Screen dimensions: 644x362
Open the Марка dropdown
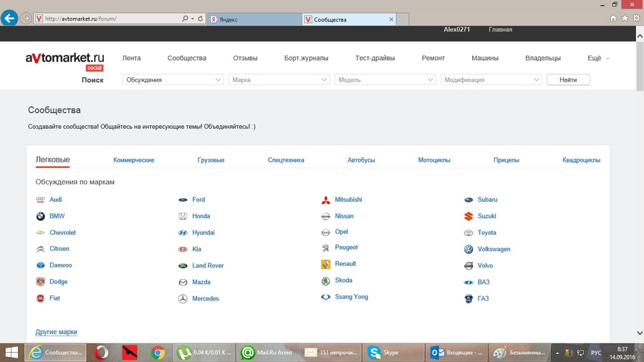click(x=279, y=79)
